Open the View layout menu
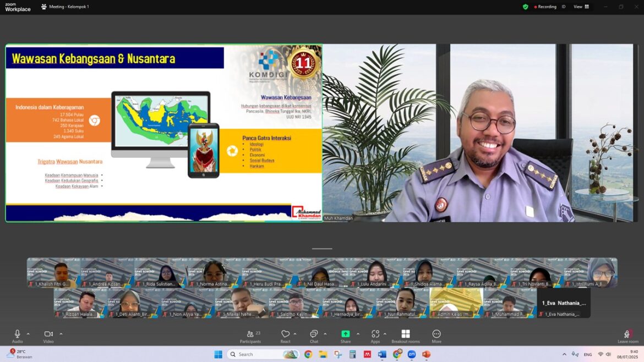 (581, 7)
